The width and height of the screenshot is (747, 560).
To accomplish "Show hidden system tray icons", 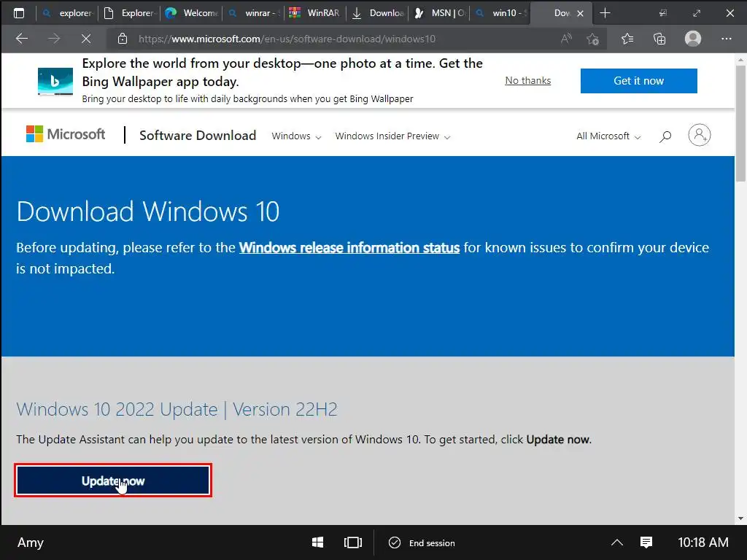I will (617, 542).
